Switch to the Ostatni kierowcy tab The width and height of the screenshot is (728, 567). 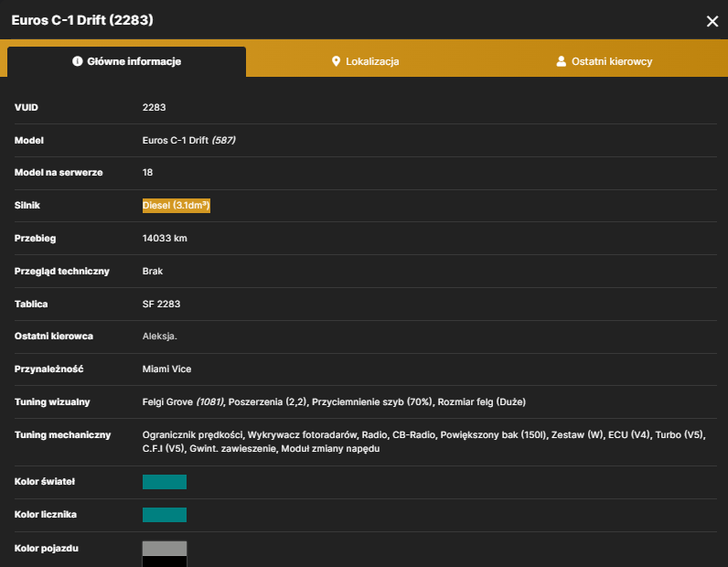tap(605, 61)
